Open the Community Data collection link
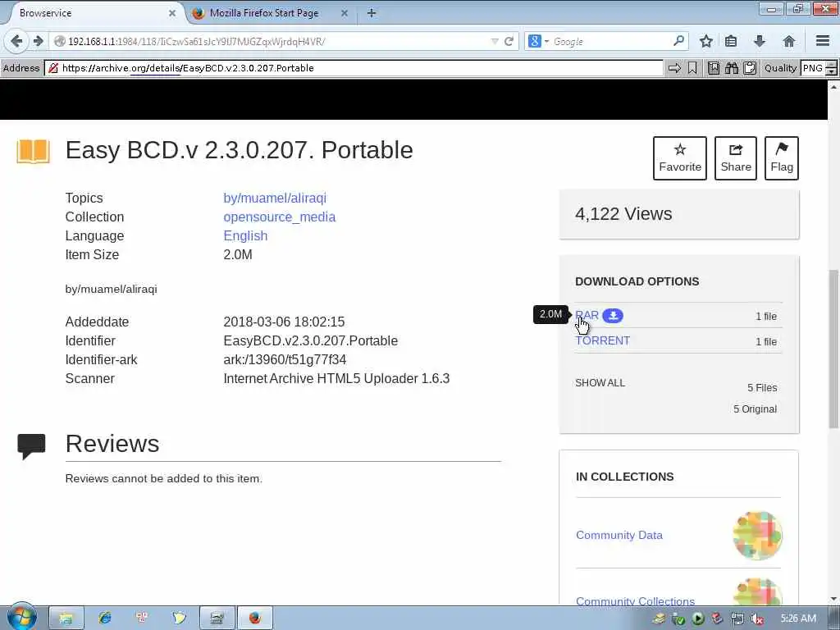 point(619,535)
